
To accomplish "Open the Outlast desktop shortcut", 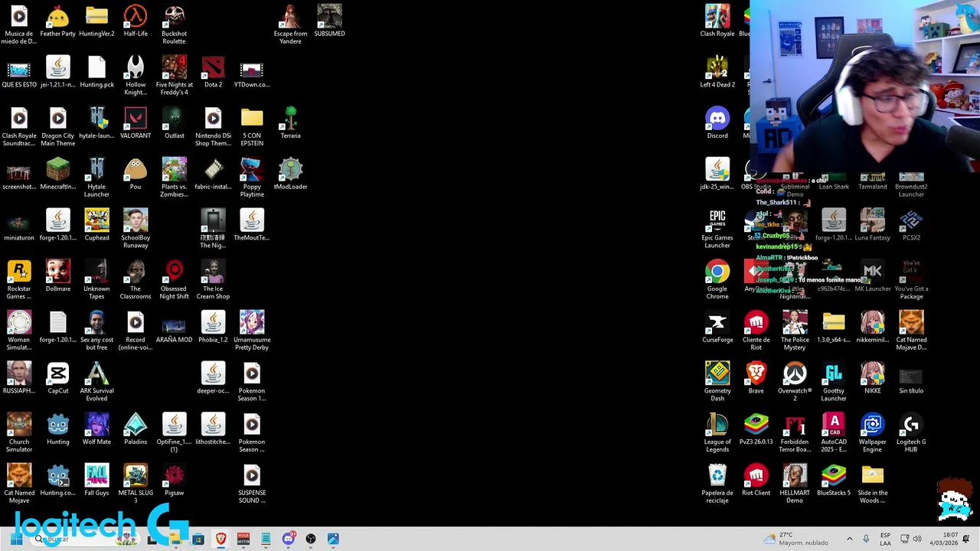I will click(x=174, y=123).
